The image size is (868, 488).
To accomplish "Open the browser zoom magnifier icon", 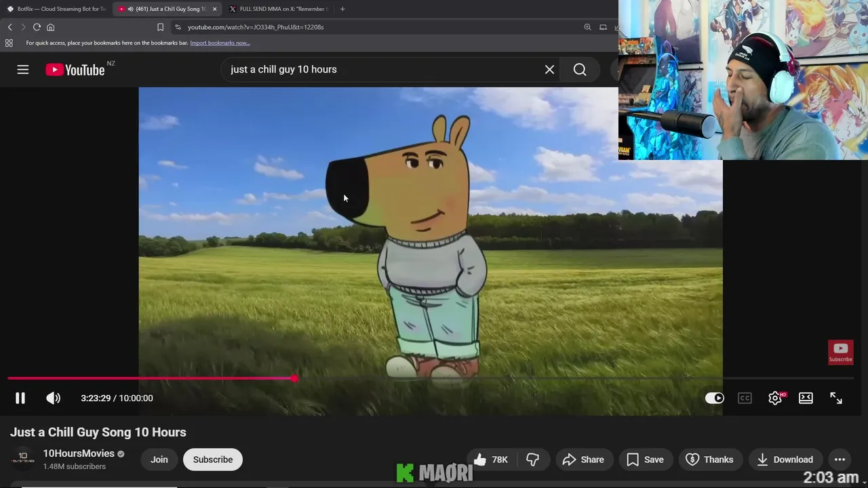I will pos(587,27).
